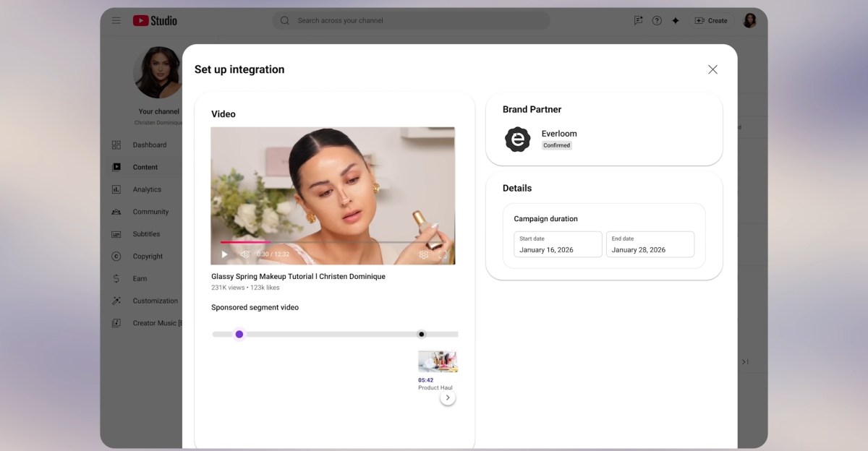The width and height of the screenshot is (868, 451).
Task: Open the Customization wand icon
Action: [116, 301]
